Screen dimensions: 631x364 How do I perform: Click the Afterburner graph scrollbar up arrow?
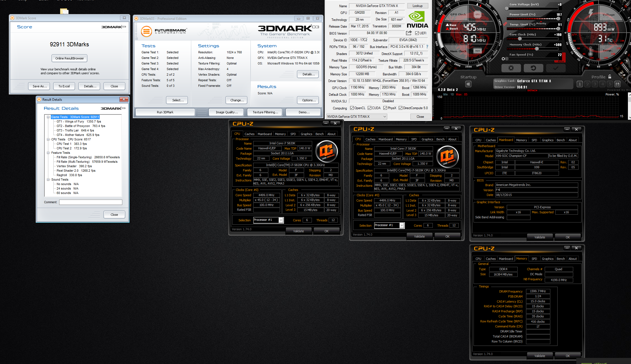tap(629, 95)
